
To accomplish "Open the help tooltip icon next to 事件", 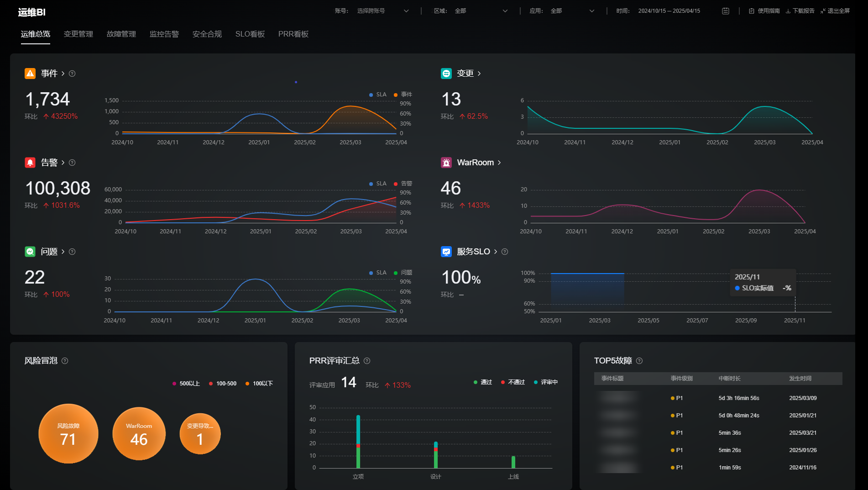I will point(72,74).
